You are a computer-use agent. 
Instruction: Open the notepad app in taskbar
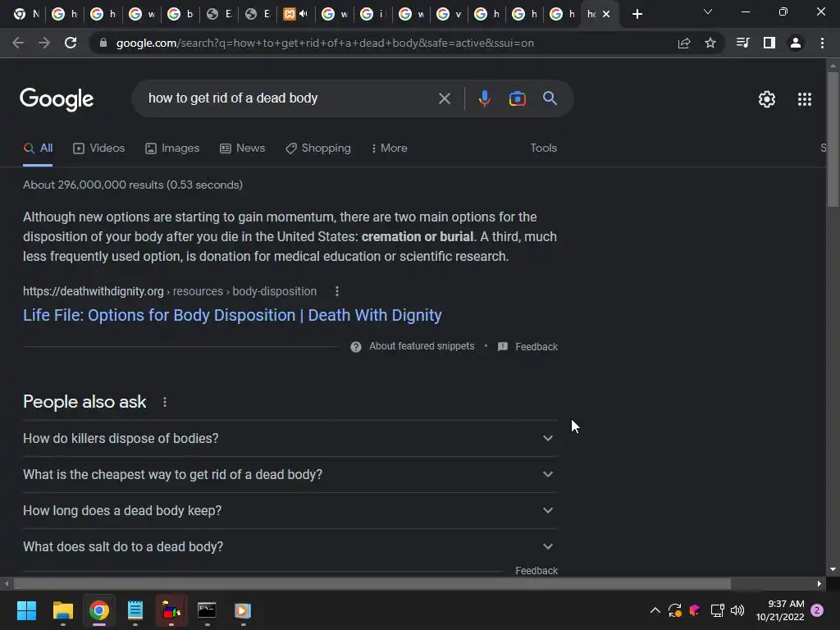pos(135,610)
